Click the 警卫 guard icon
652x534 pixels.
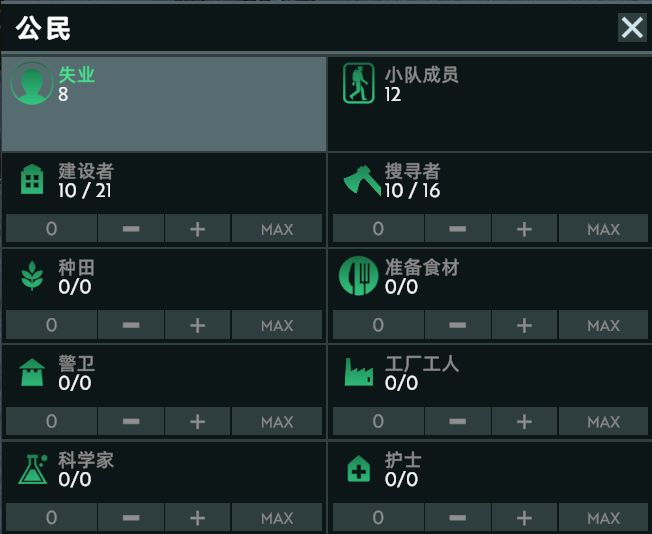[x=32, y=373]
